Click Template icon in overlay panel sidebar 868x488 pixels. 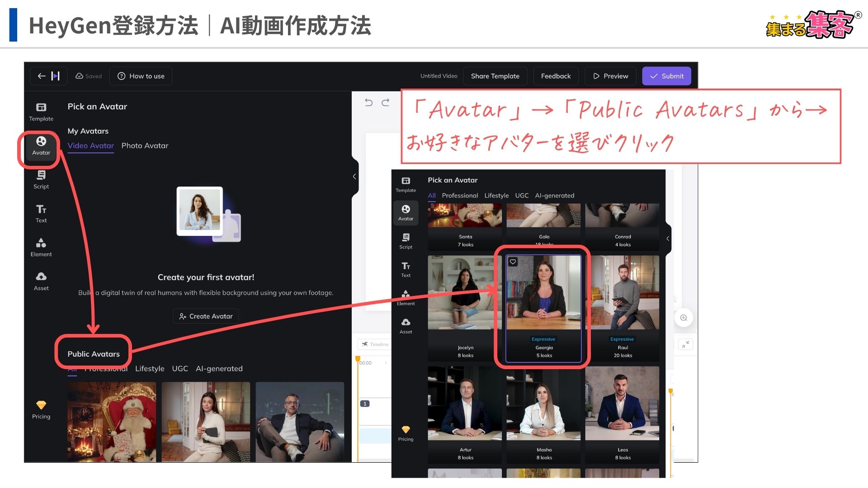point(406,185)
